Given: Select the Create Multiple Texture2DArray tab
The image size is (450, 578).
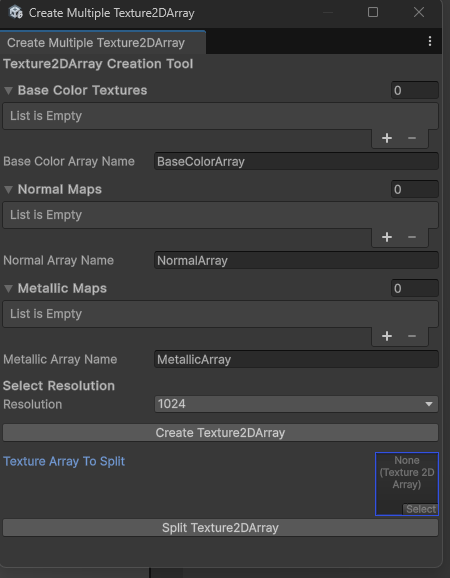Looking at the screenshot, I should 102,43.
